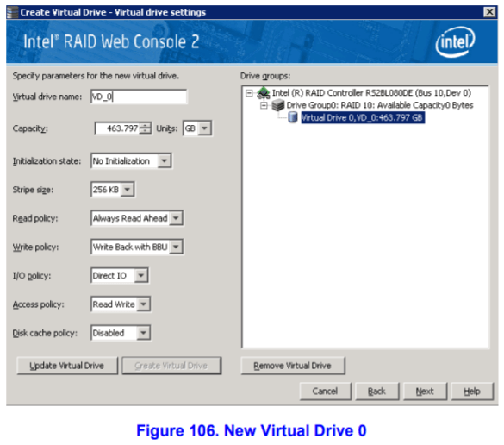This screenshot has height=445, width=504.
Task: Open the I/O policy dropdown
Action: pos(141,275)
